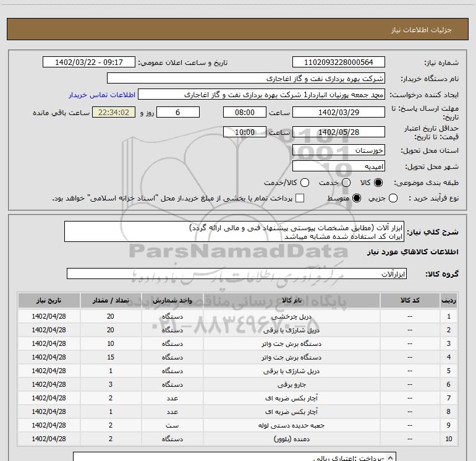Click the تعداد / مقدار column header

[x=111, y=301]
